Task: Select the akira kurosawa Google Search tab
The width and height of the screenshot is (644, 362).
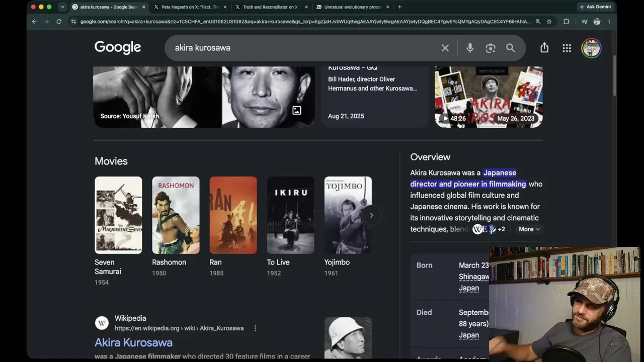Action: [x=108, y=7]
